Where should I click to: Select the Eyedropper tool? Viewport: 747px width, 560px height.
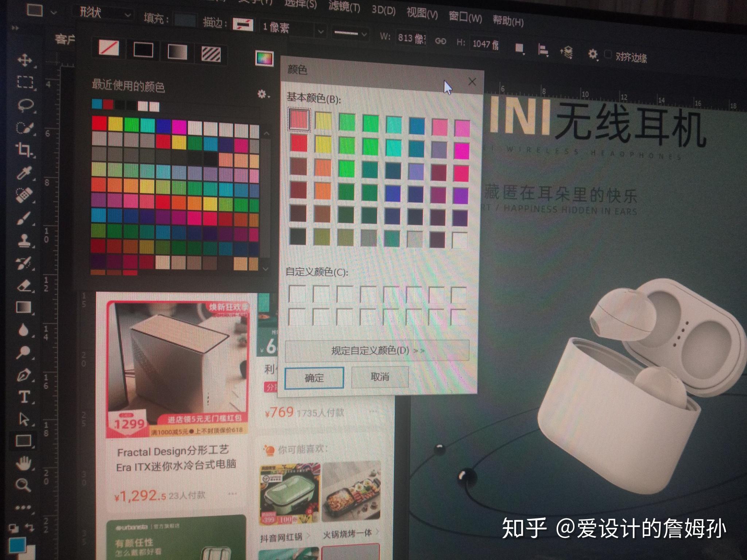point(24,173)
